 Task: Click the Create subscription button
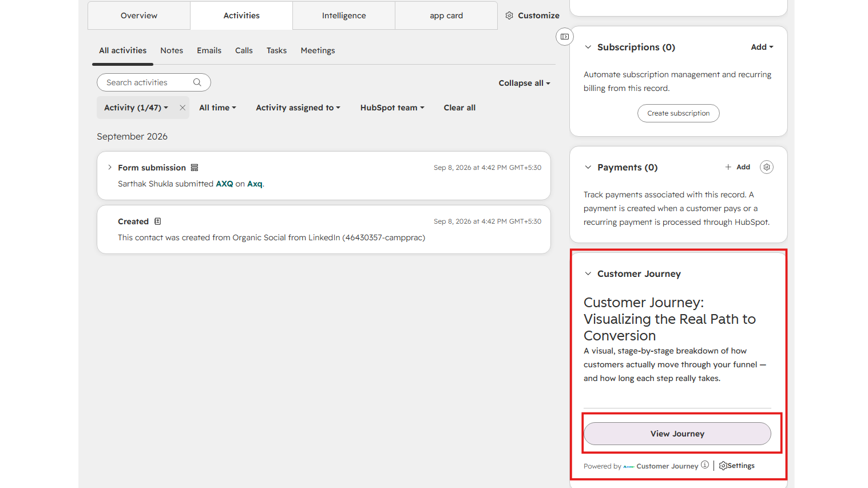click(679, 113)
